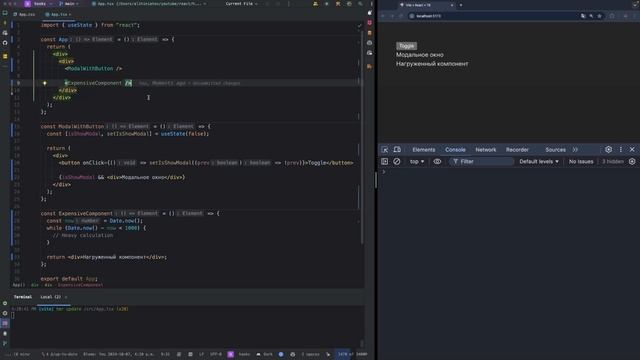
Task: Expand more DevTools tabs chevron
Action: coord(575,150)
